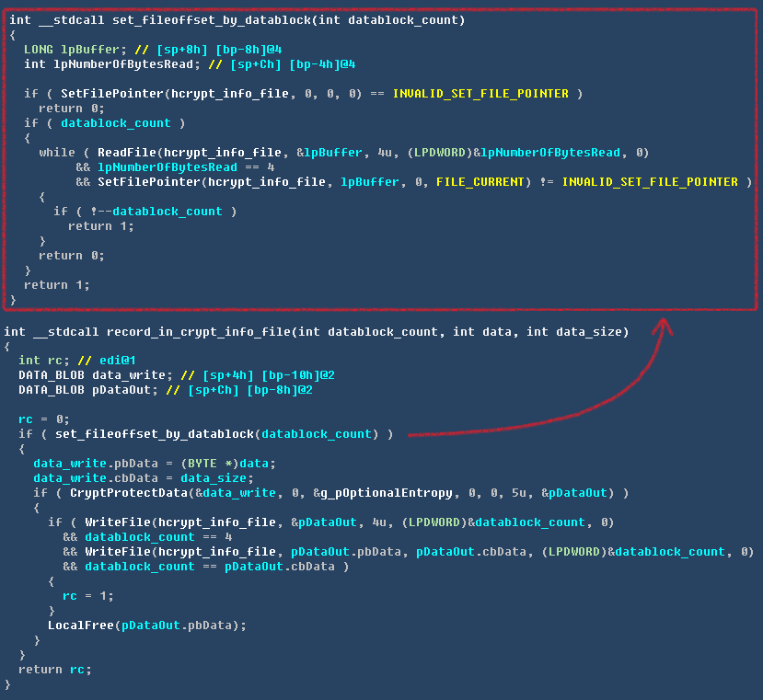
Task: Click the last 'return 1;' of first function
Action: click(x=56, y=284)
